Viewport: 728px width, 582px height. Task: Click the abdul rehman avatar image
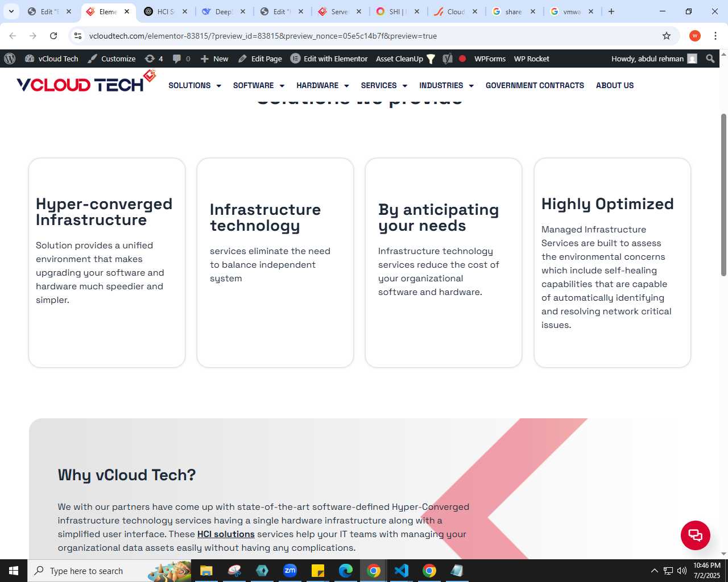pyautogui.click(x=692, y=59)
